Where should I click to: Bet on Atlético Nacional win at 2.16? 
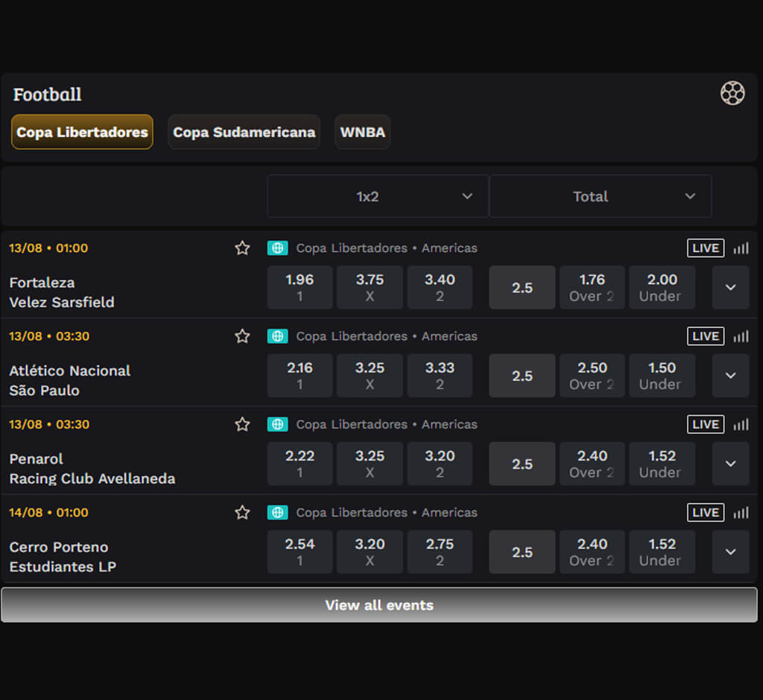pyautogui.click(x=300, y=376)
